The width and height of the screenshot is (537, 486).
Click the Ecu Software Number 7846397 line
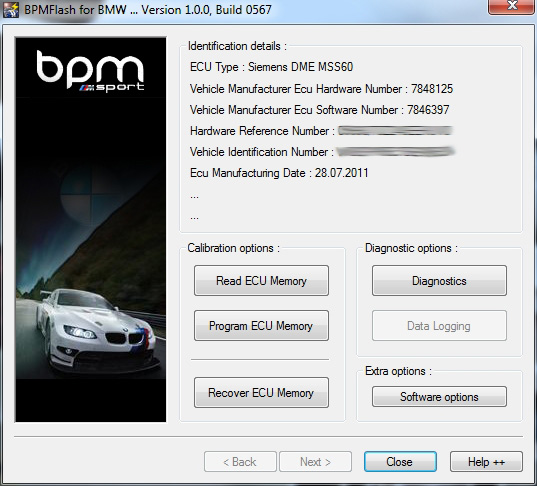pyautogui.click(x=319, y=110)
